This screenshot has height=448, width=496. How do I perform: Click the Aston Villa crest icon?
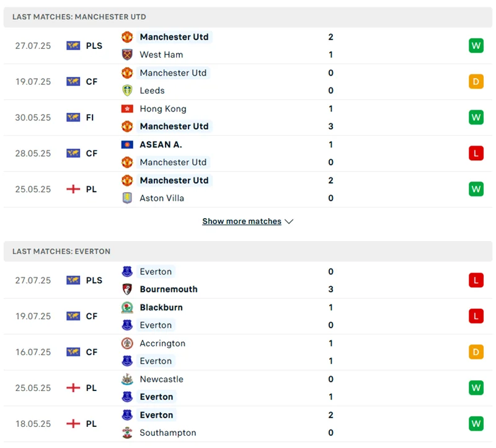(127, 198)
